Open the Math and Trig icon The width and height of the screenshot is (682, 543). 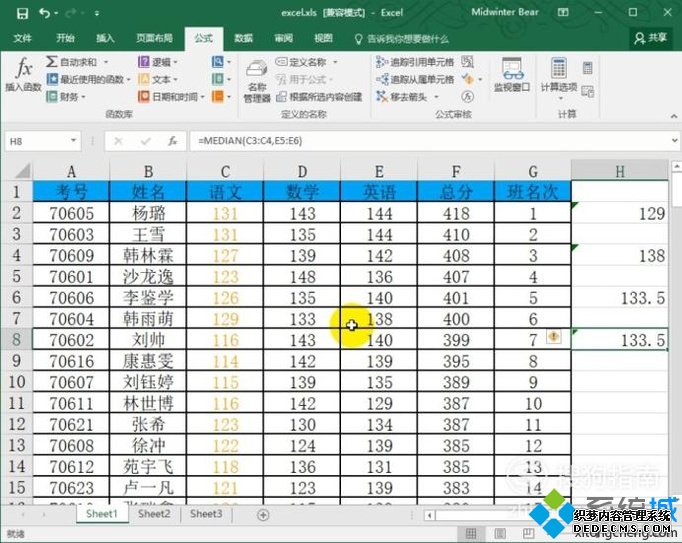click(217, 79)
